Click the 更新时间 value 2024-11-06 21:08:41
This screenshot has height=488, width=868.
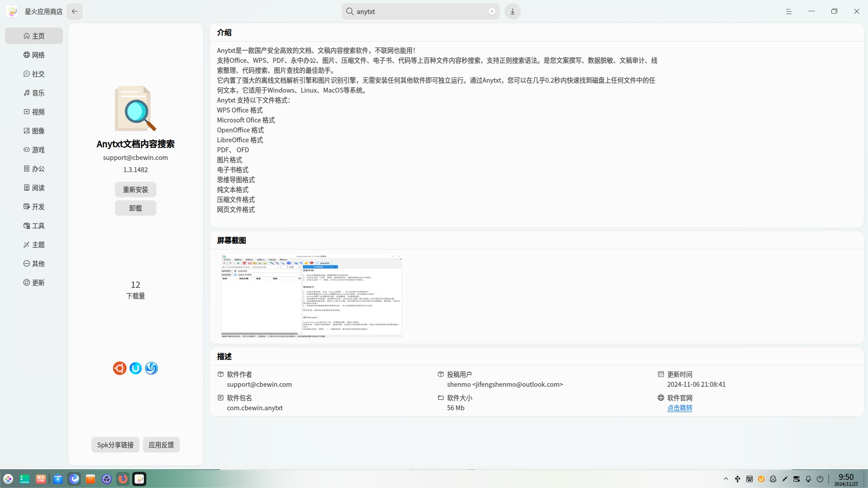696,384
